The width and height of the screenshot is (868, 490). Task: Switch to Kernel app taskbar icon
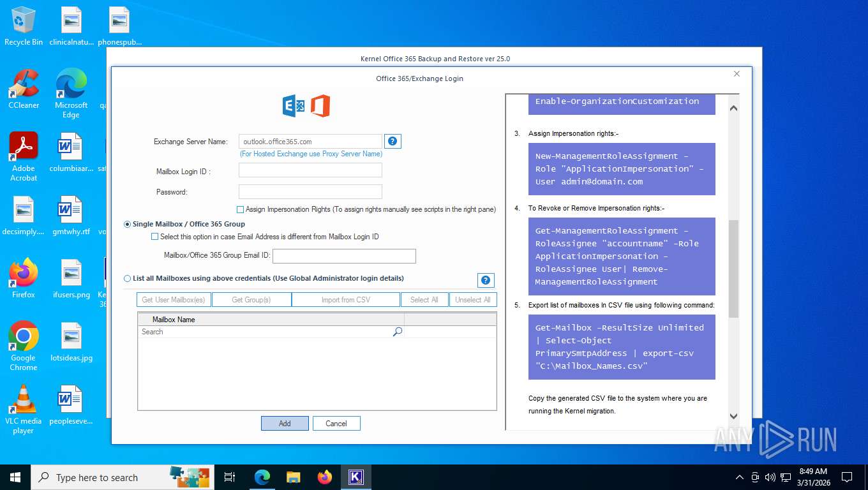click(356, 477)
